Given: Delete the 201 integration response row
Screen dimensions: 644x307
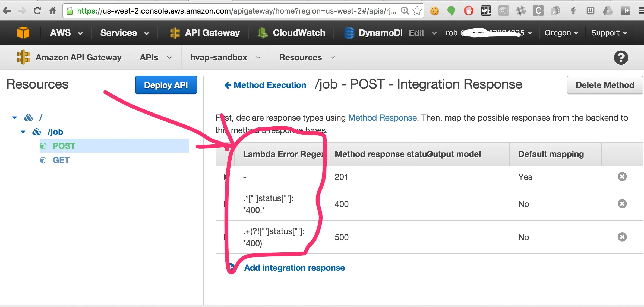Looking at the screenshot, I should (622, 177).
